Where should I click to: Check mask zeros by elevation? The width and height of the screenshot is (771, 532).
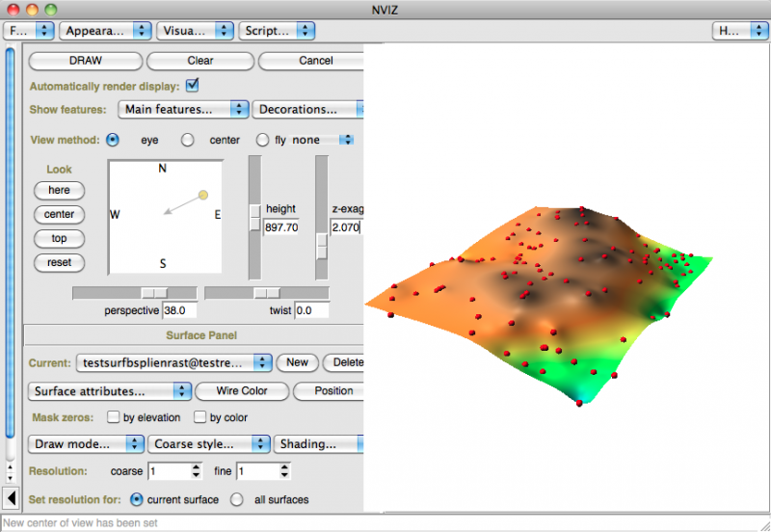pyautogui.click(x=115, y=417)
